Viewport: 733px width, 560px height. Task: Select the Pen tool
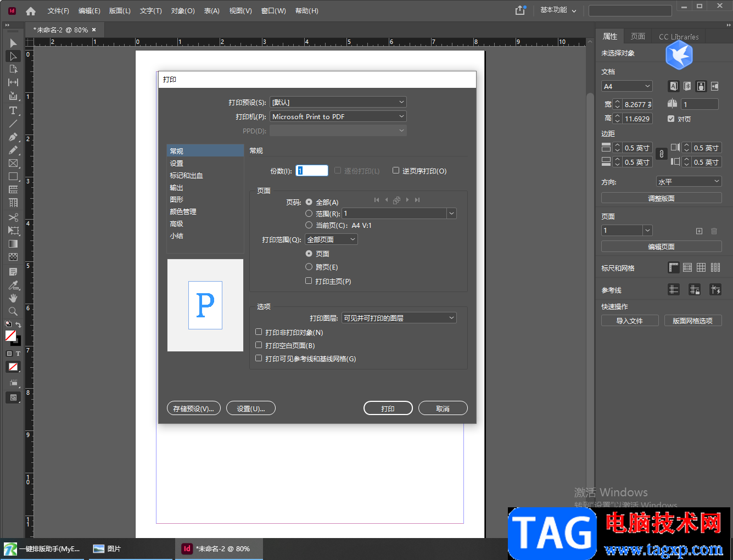pos(13,137)
